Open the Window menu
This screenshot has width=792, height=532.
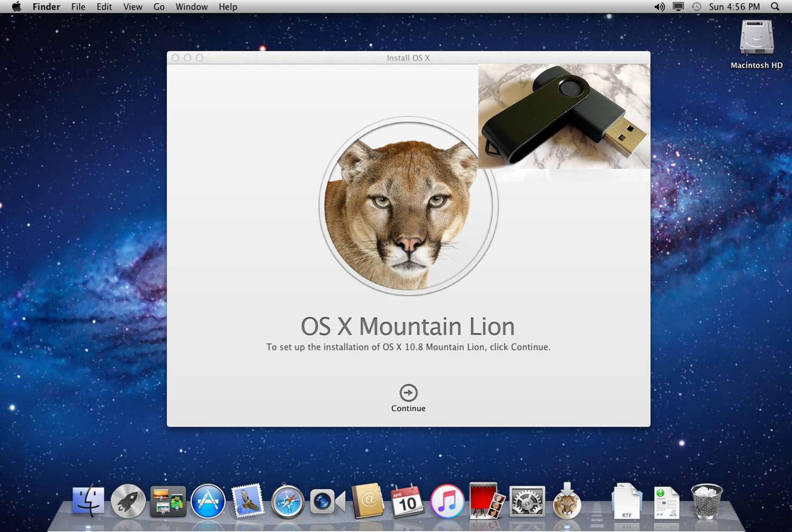[191, 7]
